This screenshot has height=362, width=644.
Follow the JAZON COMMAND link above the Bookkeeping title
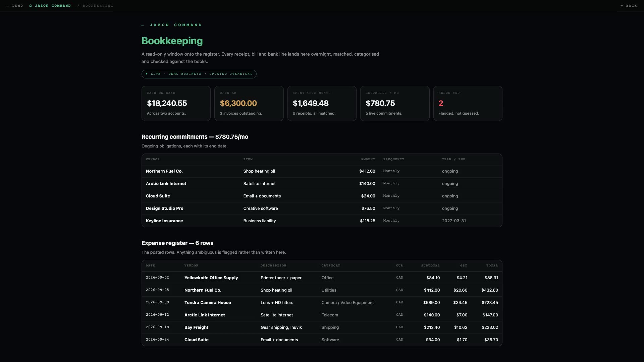[x=172, y=25]
